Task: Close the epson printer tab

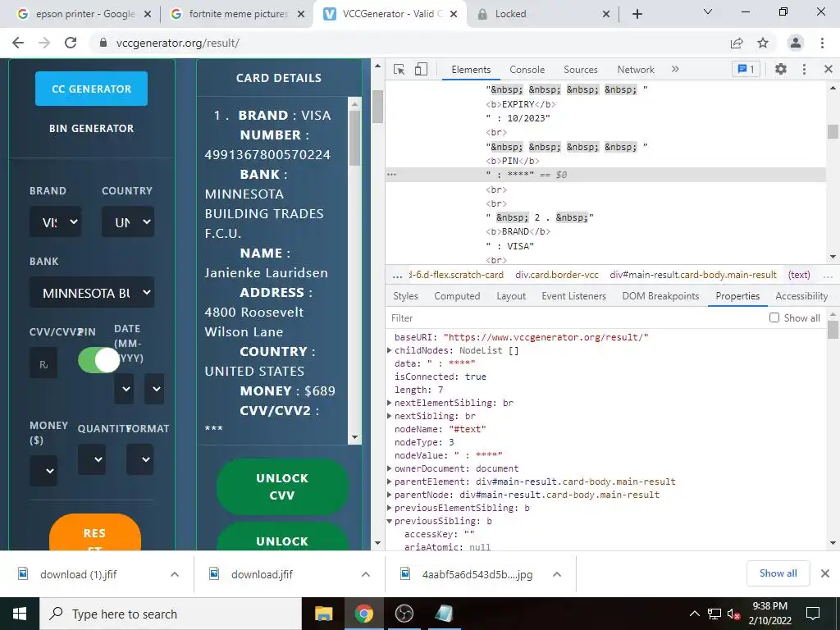Action: tap(148, 14)
